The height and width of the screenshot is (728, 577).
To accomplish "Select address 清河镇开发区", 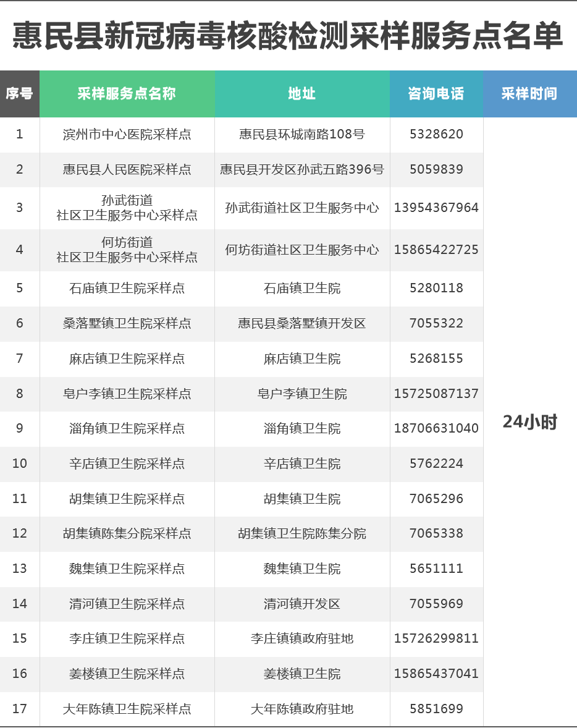I will pyautogui.click(x=302, y=604).
